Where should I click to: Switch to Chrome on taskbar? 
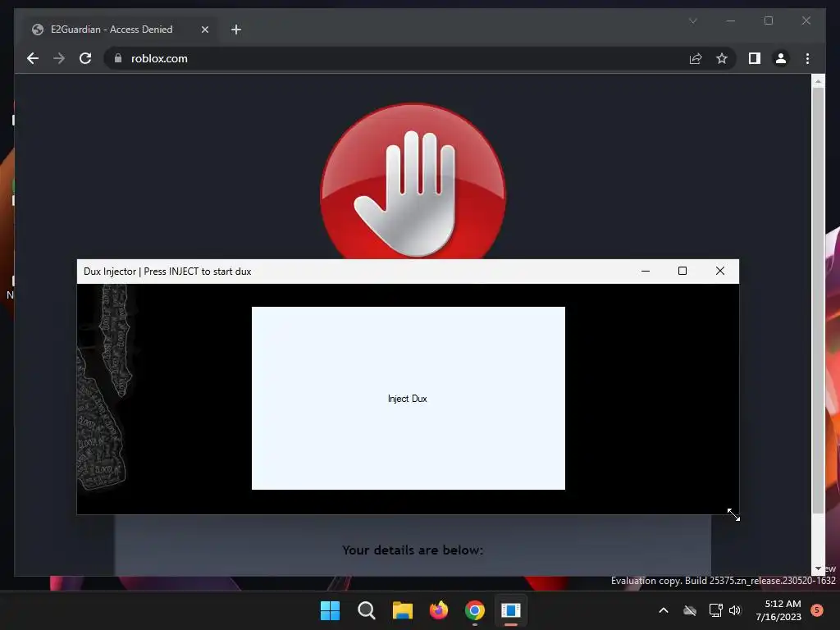tap(475, 610)
